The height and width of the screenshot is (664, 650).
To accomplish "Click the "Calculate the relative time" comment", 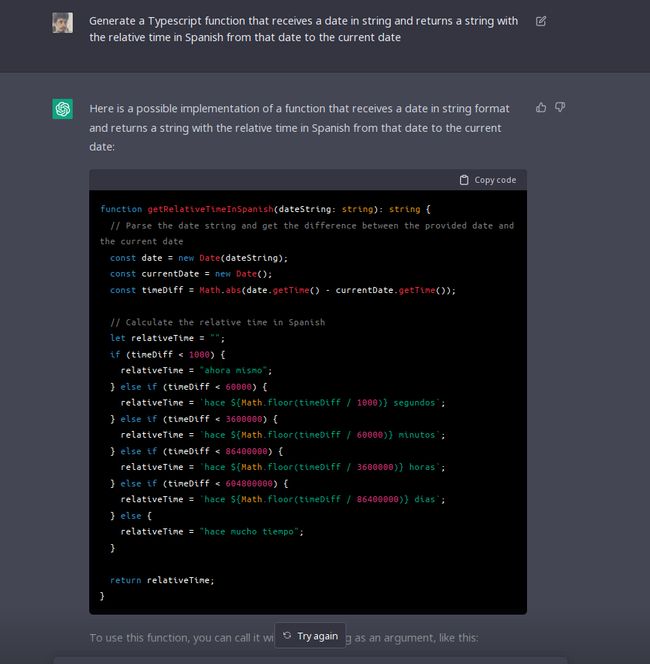I will point(217,322).
